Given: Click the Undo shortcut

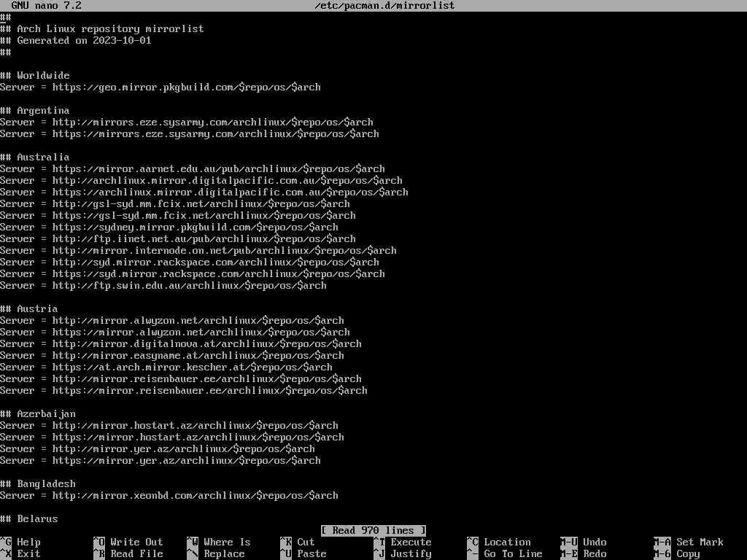Looking at the screenshot, I should click(584, 542).
